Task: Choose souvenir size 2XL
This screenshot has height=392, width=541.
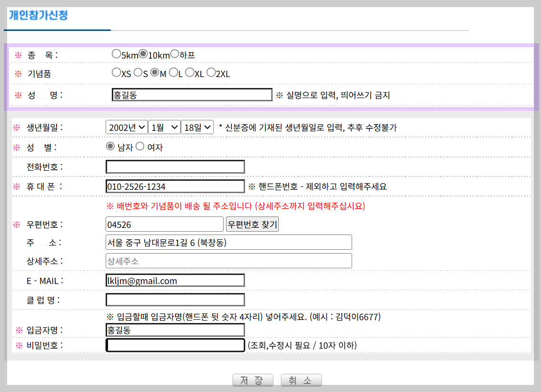Action: 211,72
